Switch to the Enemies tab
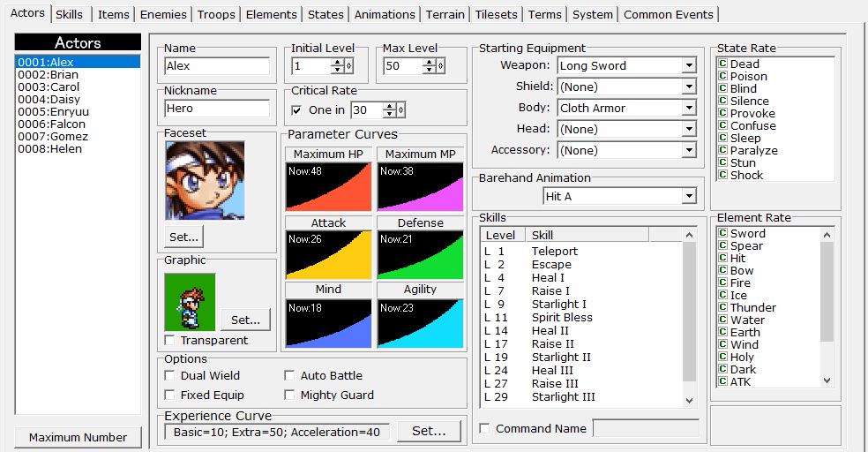 163,14
